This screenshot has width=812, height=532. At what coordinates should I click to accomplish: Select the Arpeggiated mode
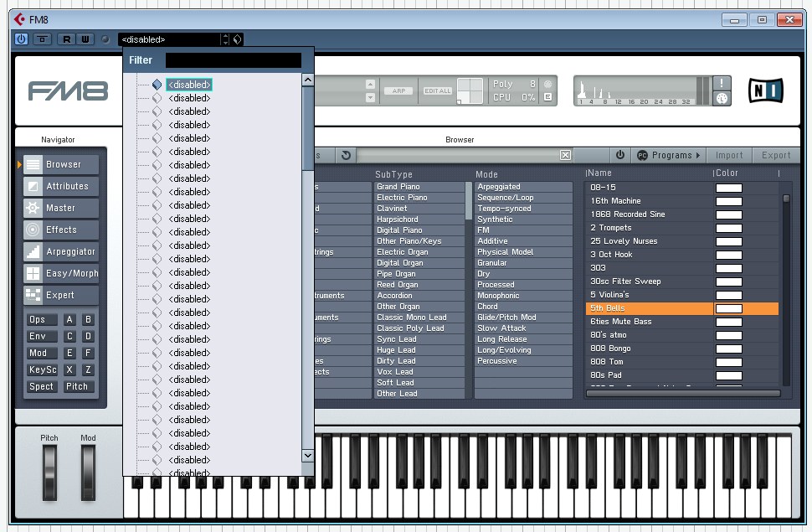click(523, 187)
